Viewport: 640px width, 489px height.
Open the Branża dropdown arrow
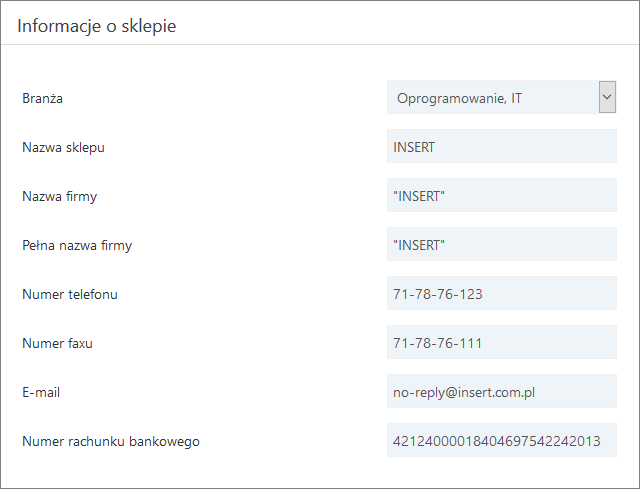[607, 97]
